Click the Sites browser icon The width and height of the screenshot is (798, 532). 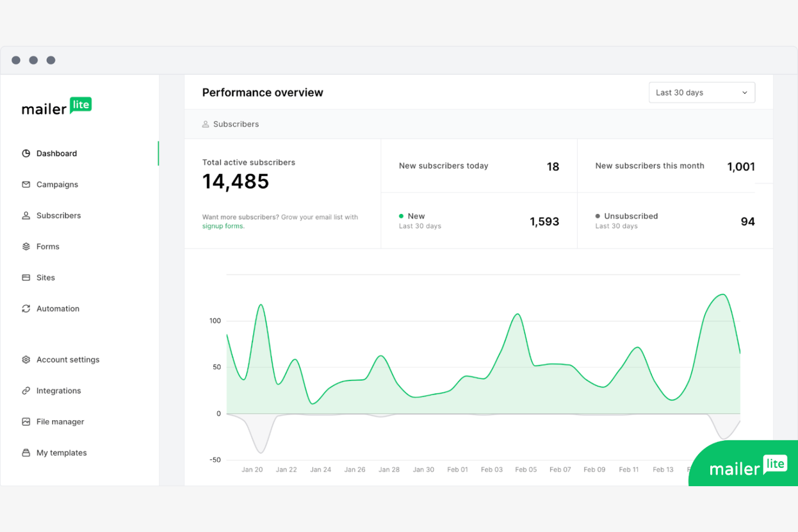(x=26, y=278)
